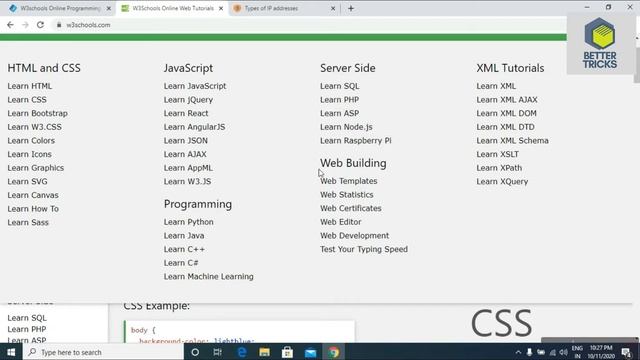Open the Windows Start menu
Screen dimensions: 640x360
(x=11, y=352)
